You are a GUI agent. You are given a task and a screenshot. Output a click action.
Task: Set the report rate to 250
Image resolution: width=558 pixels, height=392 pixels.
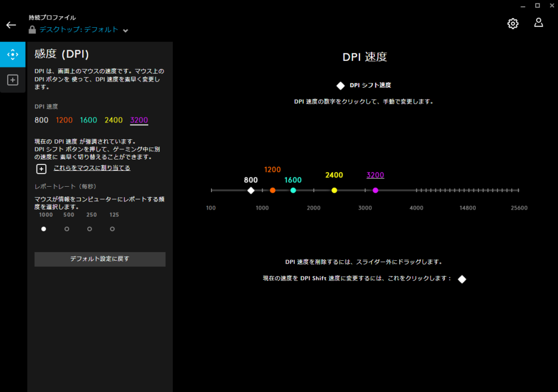(89, 229)
